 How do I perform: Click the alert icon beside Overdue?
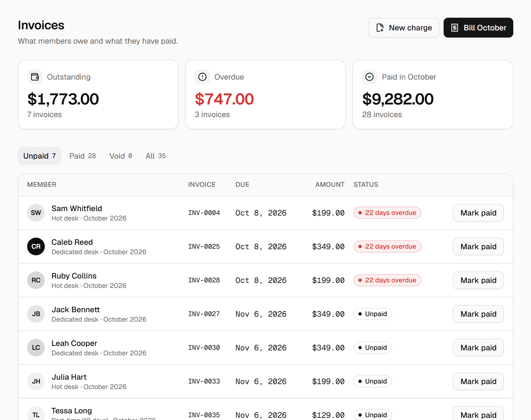(x=202, y=77)
